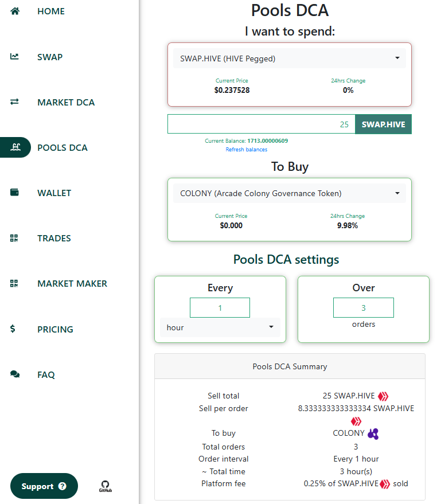
Task: Click the Pools DCA swimmer icon
Action: coord(15,147)
